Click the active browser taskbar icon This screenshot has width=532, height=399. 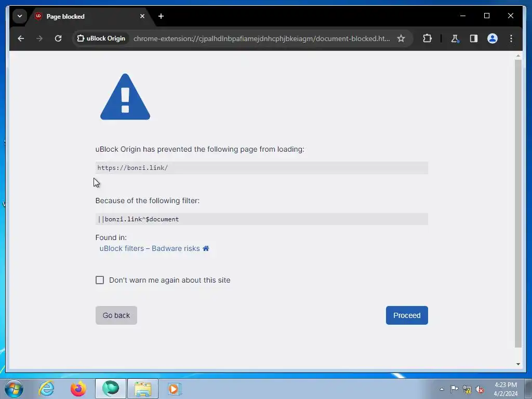pos(111,389)
